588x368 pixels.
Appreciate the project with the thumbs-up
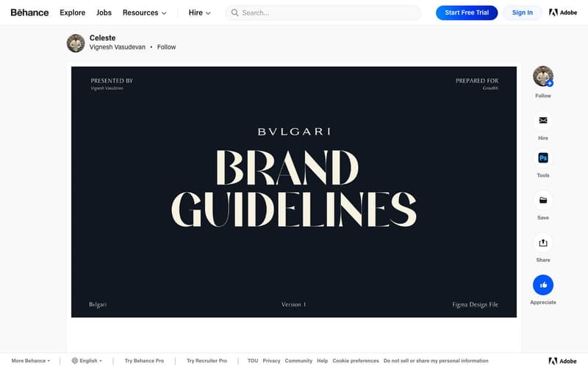[x=543, y=285]
